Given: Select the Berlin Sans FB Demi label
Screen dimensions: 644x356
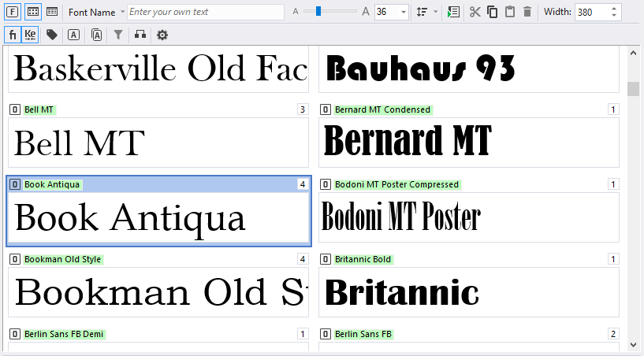Looking at the screenshot, I should (x=64, y=334).
